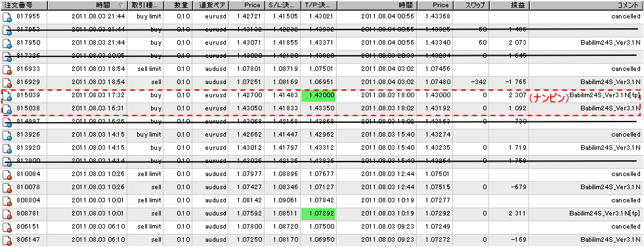Select the close price 1.07272

(x=439, y=240)
